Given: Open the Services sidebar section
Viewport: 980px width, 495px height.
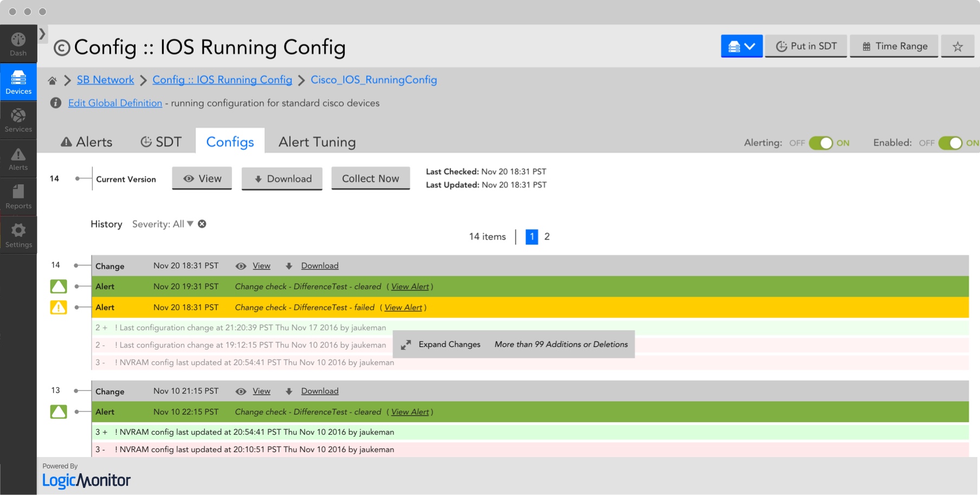Looking at the screenshot, I should [18, 120].
